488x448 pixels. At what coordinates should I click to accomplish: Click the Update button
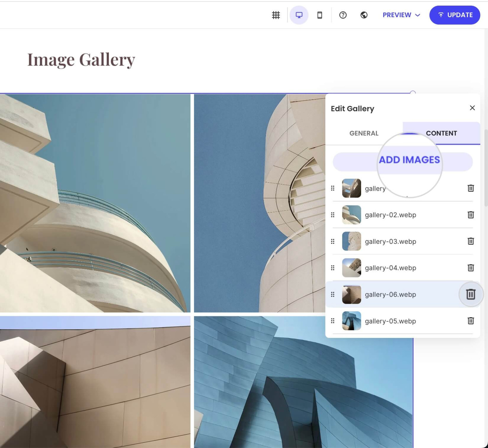click(x=454, y=15)
